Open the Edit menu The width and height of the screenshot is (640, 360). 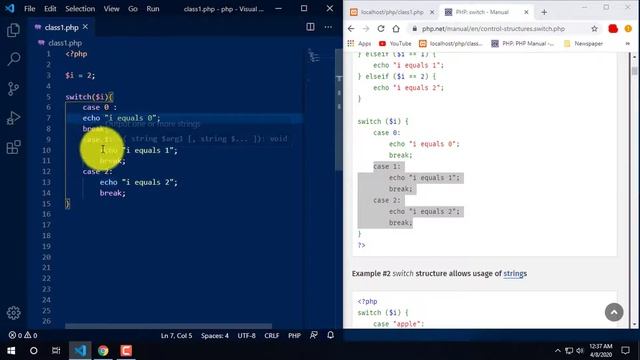click(x=50, y=9)
